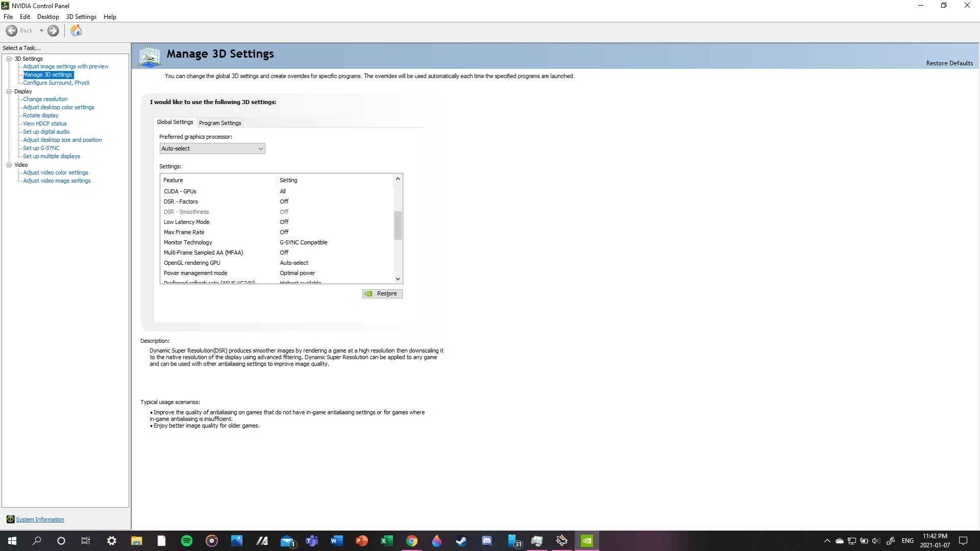Open Spotify from the taskbar

187,541
